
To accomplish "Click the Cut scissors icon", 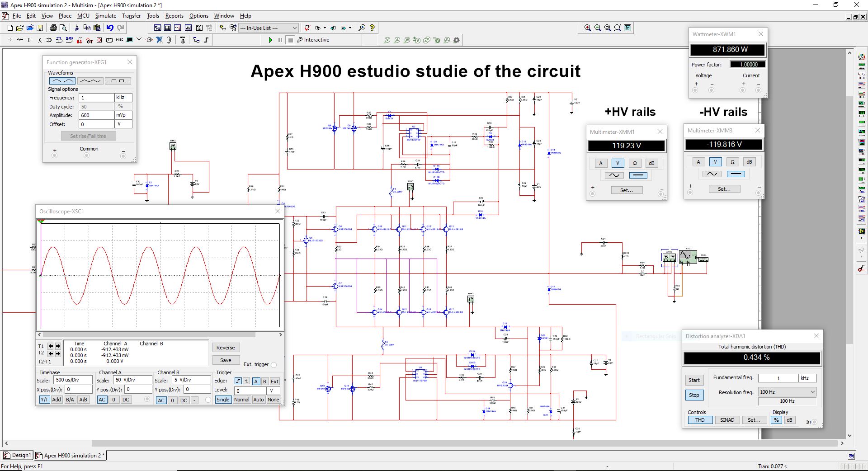I will 77,28.
